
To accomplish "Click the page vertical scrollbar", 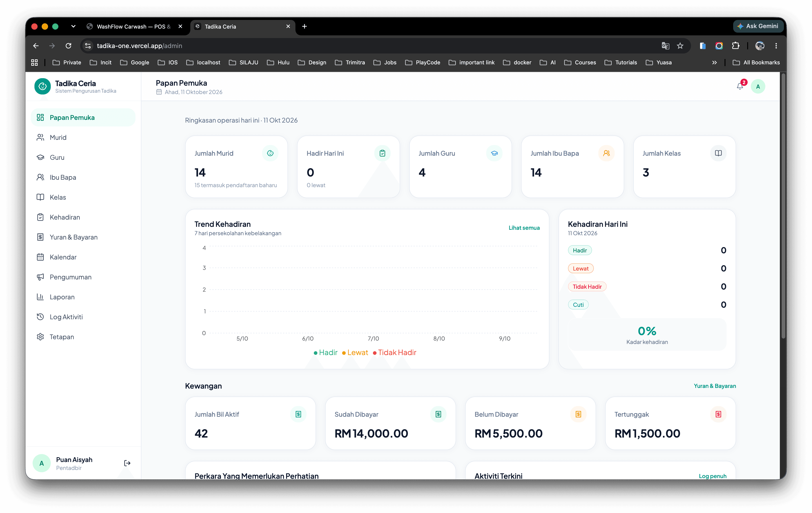I will click(783, 206).
